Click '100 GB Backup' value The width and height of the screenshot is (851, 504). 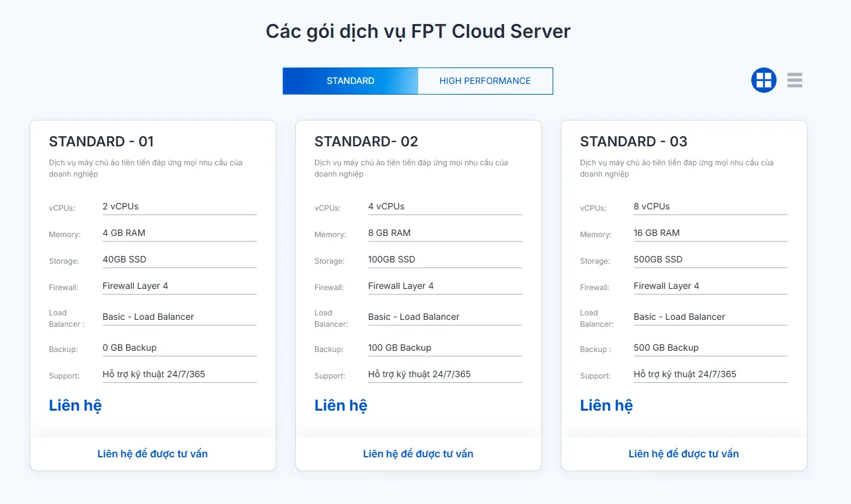pyautogui.click(x=400, y=348)
